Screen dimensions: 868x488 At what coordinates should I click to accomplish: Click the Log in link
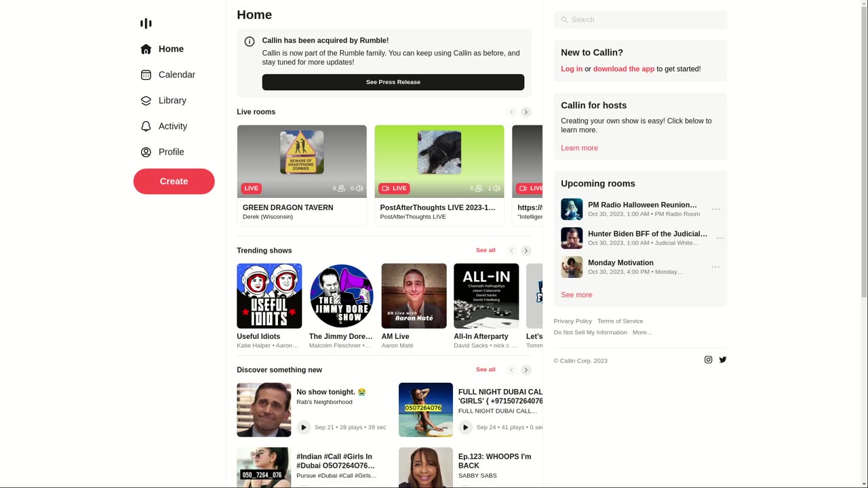[x=572, y=69]
